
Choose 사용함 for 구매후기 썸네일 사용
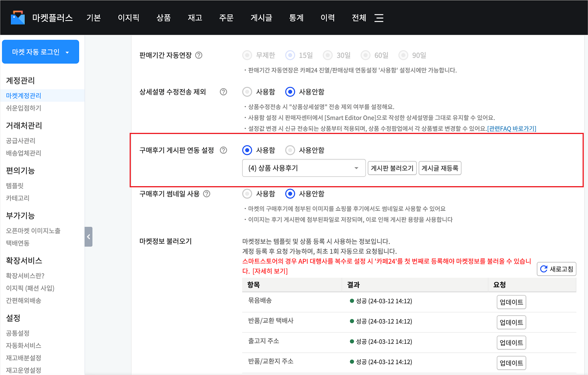[247, 194]
